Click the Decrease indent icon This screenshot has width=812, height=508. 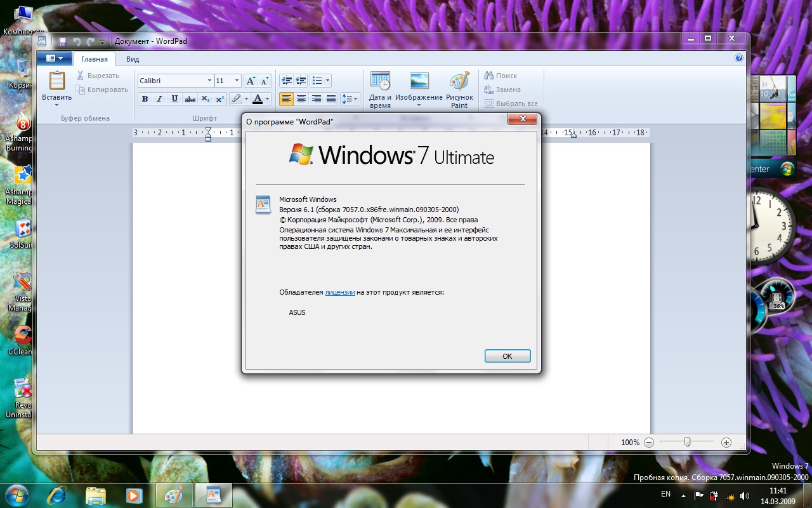(x=287, y=81)
